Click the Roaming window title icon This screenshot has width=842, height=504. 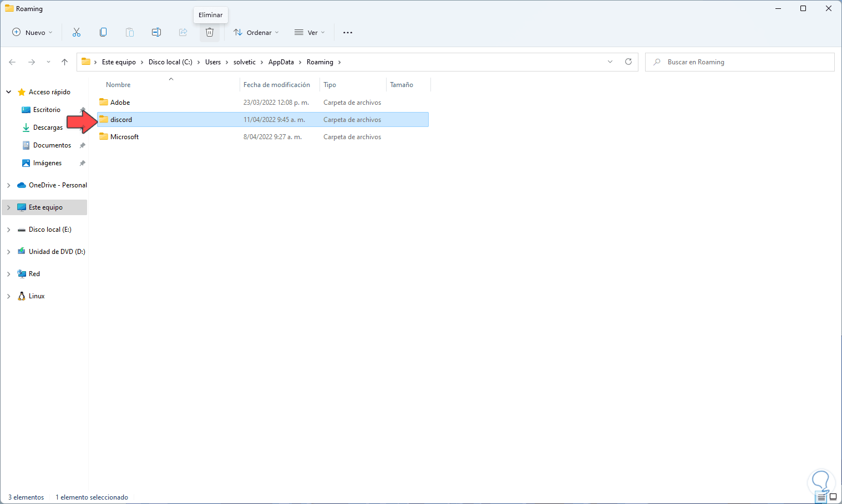(9, 8)
